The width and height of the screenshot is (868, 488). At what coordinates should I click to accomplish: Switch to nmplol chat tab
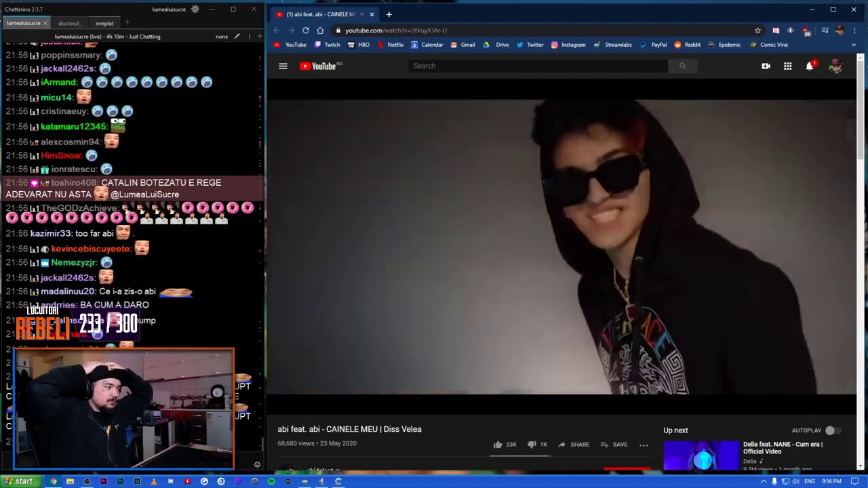pyautogui.click(x=104, y=23)
